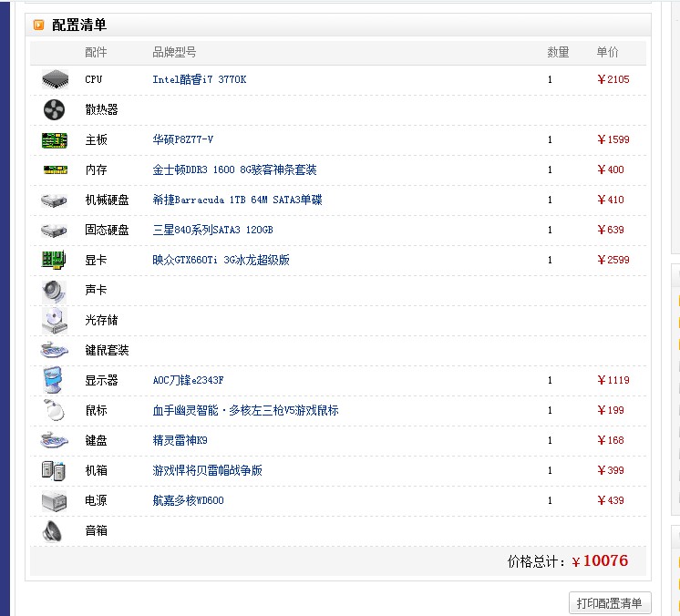Click the case price ¥399
Screen dimensions: 680x616
[x=611, y=470]
